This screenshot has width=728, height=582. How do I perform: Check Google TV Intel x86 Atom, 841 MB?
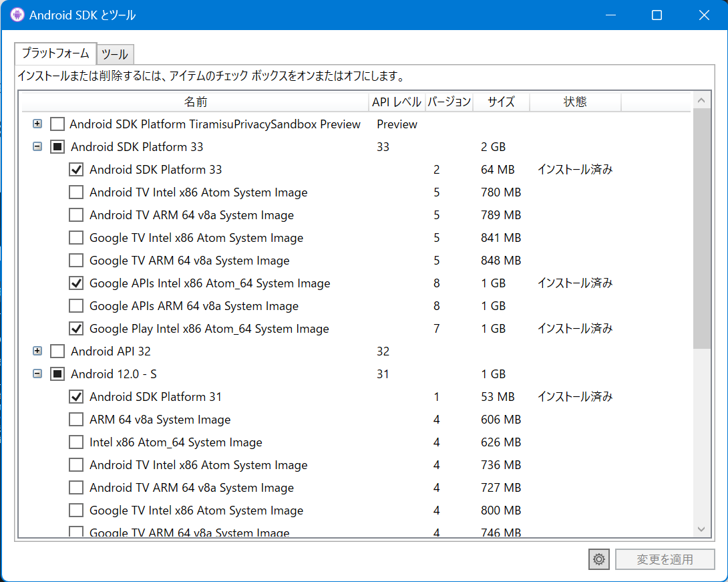point(76,238)
